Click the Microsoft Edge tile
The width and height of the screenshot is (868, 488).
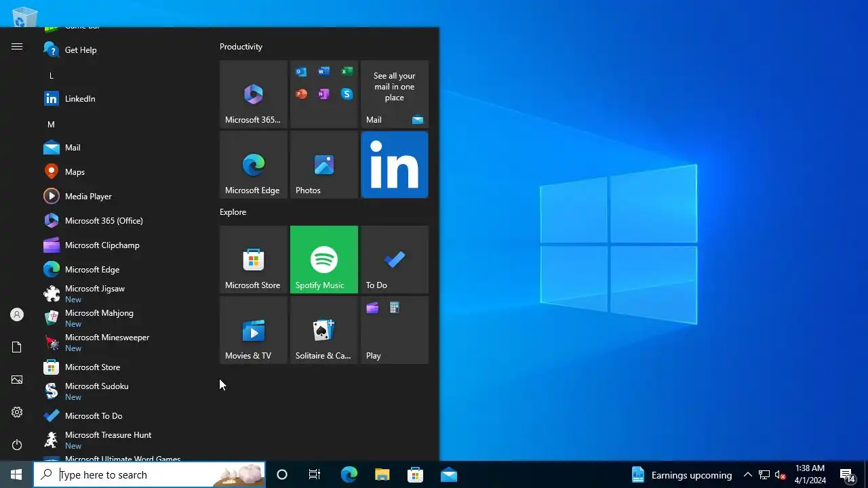(x=254, y=165)
